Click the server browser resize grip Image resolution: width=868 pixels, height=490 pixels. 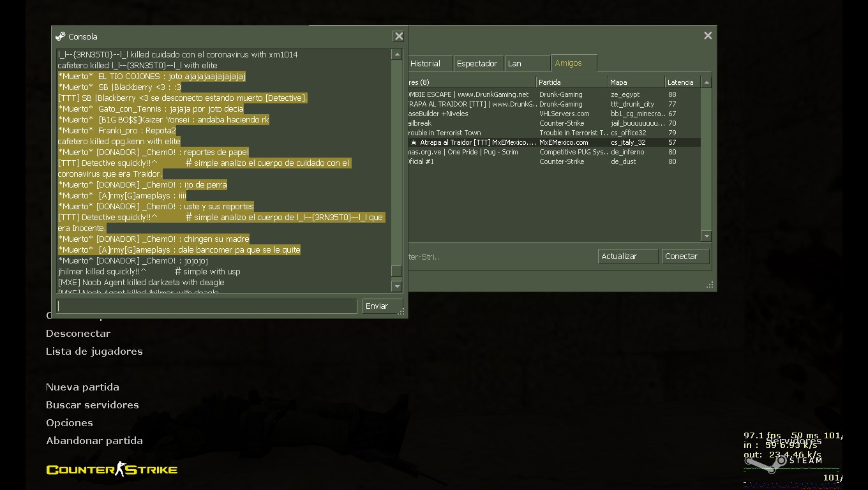point(710,285)
